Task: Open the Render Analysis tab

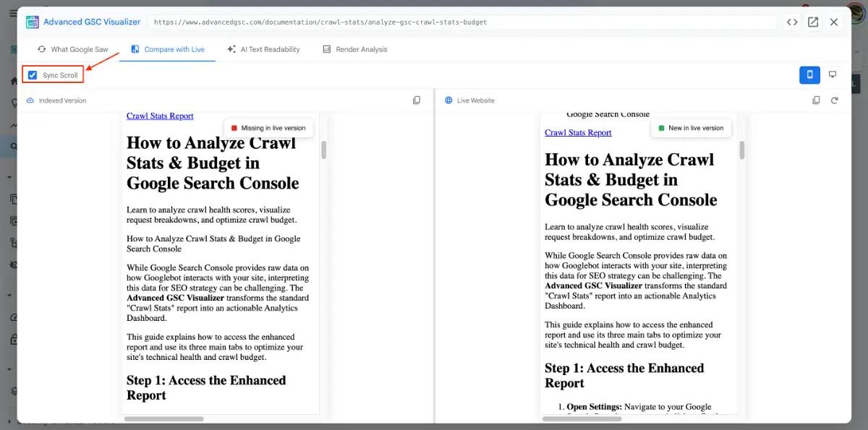Action: click(354, 49)
